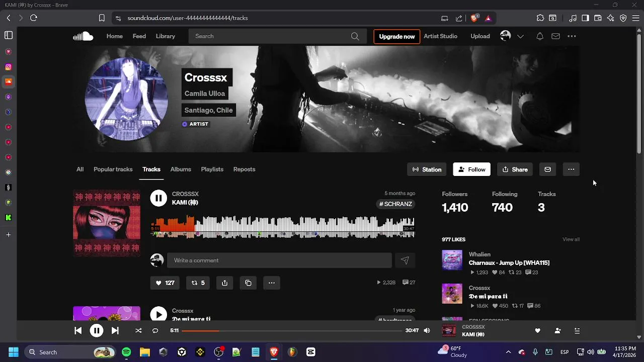Open the header three-dot settings menu

[x=572, y=36]
